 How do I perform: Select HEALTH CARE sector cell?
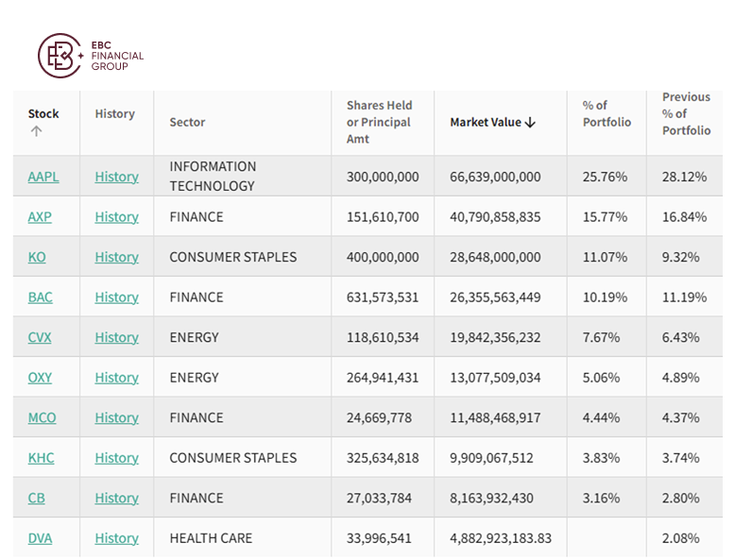(x=211, y=538)
